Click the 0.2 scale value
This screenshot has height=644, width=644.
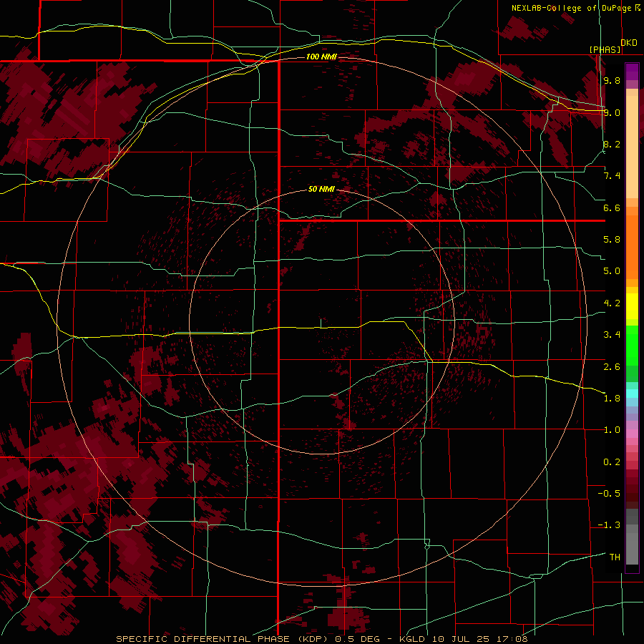612,462
